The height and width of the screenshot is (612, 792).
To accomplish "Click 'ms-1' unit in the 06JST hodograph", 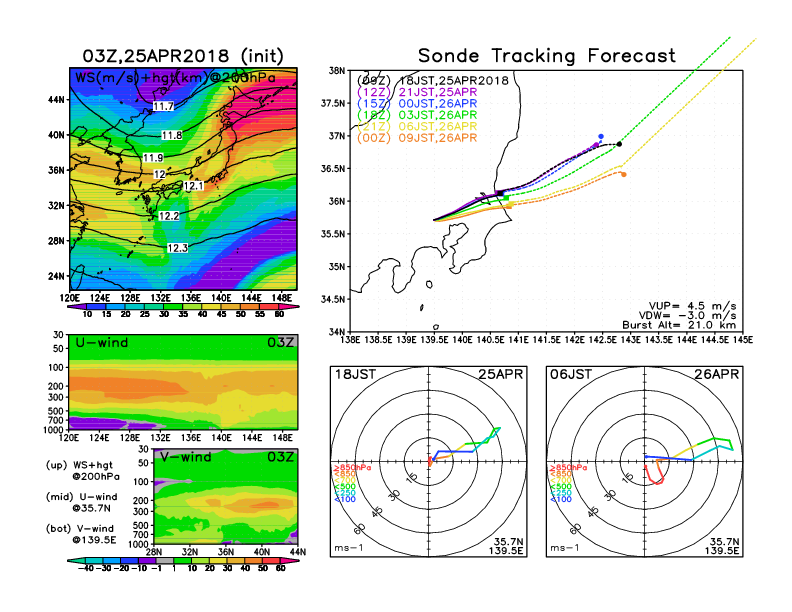I will point(565,548).
